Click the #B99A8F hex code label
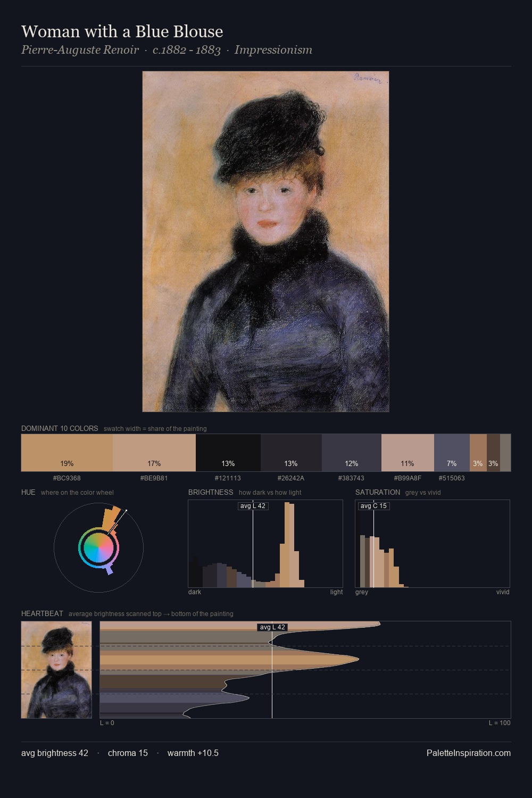The image size is (532, 798). click(408, 478)
